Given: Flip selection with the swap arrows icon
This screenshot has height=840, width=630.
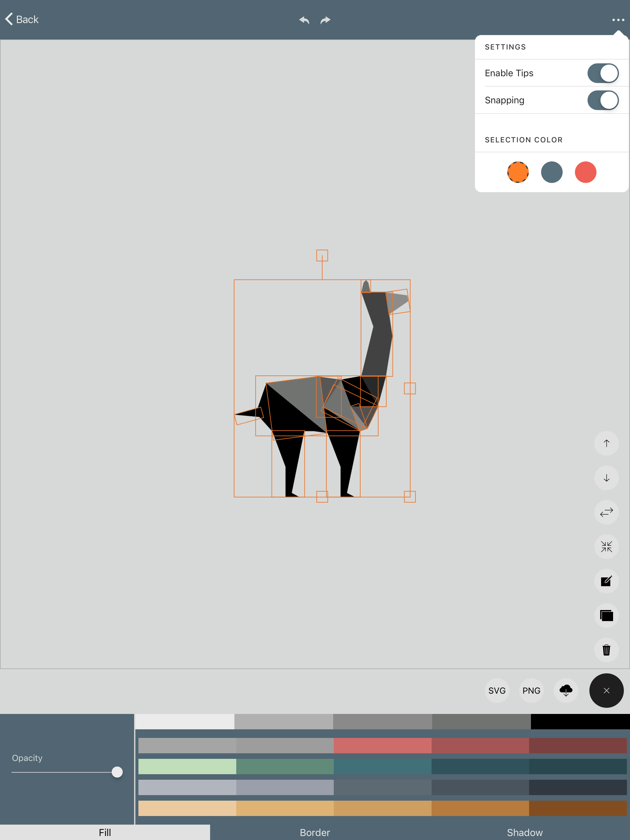Looking at the screenshot, I should (x=606, y=512).
